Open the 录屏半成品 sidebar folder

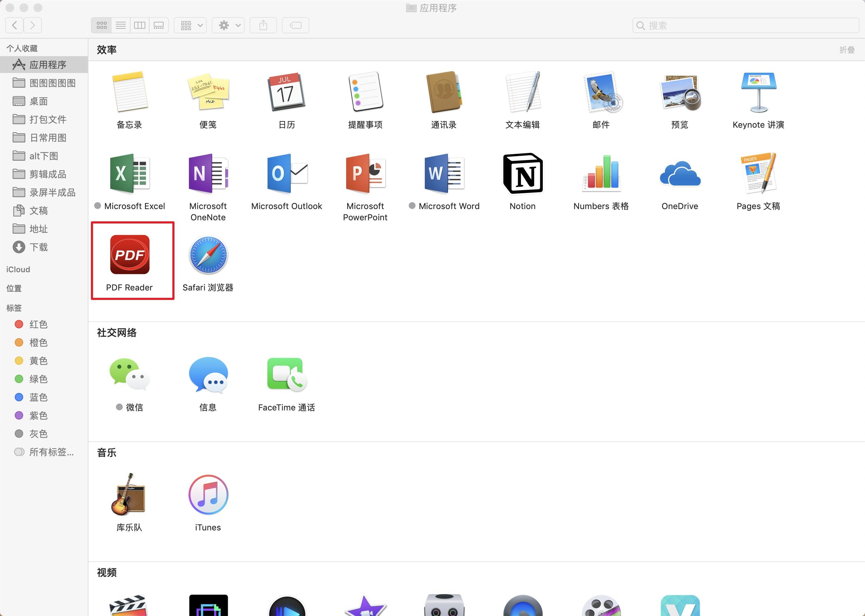tap(44, 192)
